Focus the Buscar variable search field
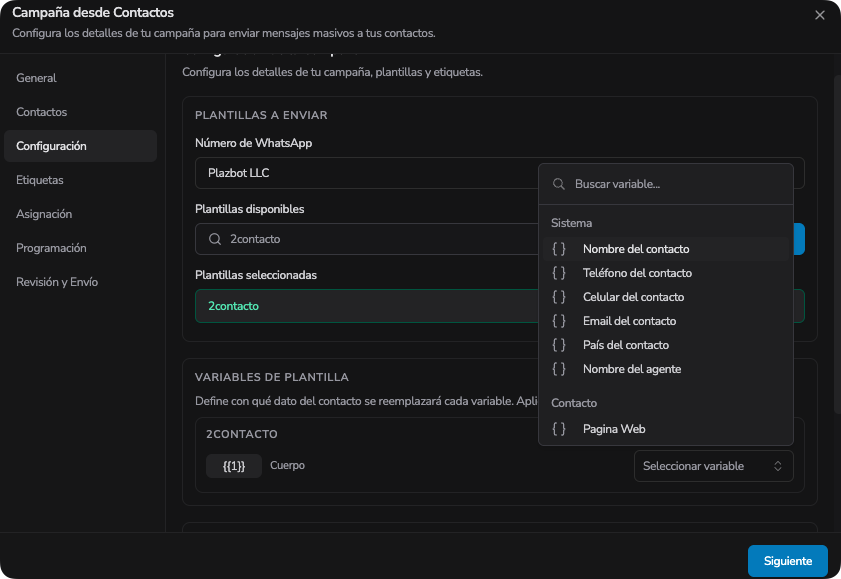This screenshot has height=579, width=841. 666,184
